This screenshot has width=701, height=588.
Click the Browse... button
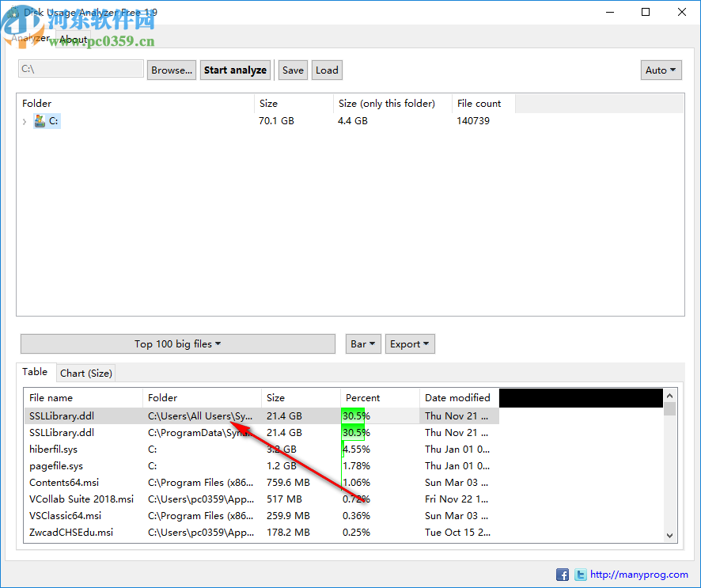click(171, 70)
